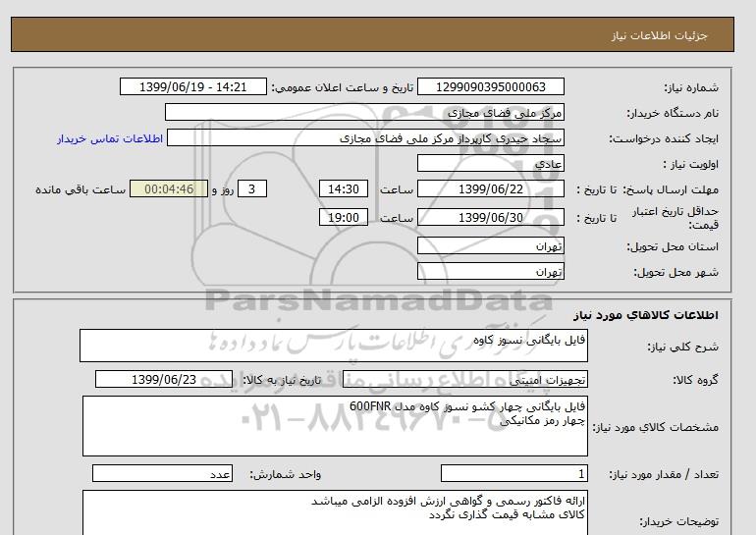Screen dimensions: 756x535
Task: Click the deadline time field 14:30
Action: [344, 188]
